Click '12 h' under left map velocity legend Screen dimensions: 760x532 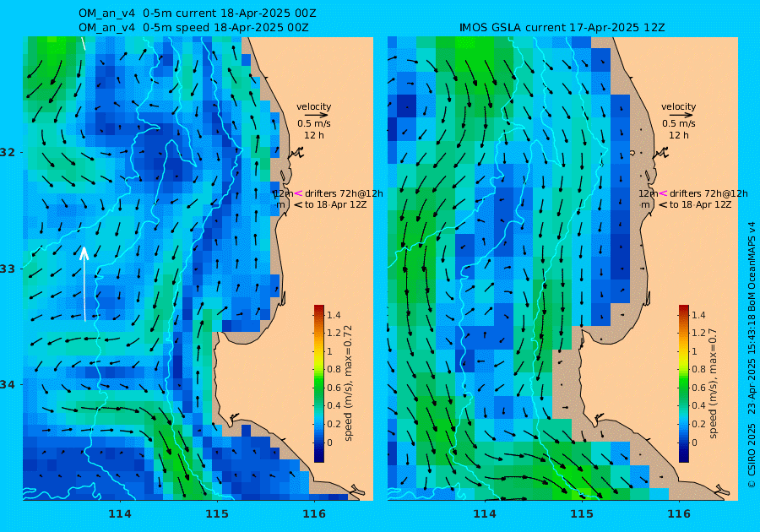click(x=314, y=135)
